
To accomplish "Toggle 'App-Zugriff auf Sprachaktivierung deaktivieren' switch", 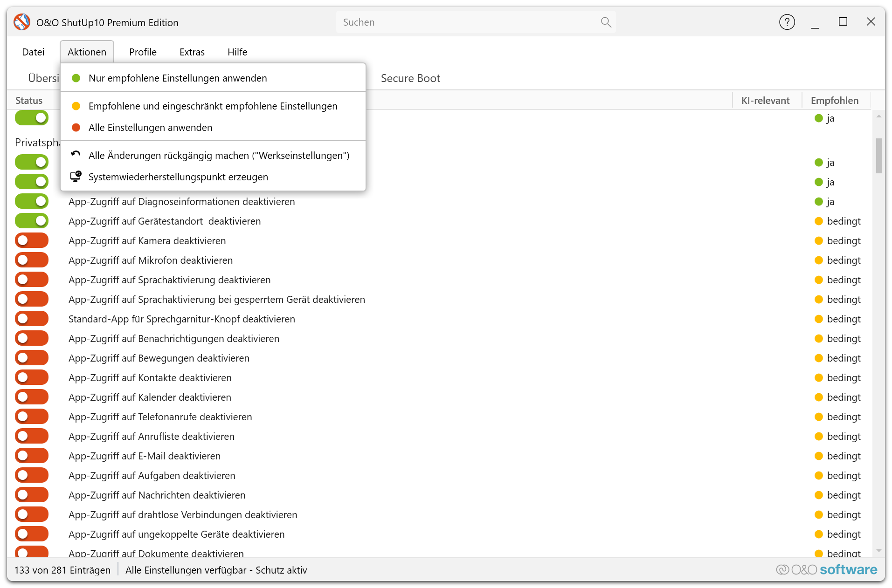I will tap(32, 280).
